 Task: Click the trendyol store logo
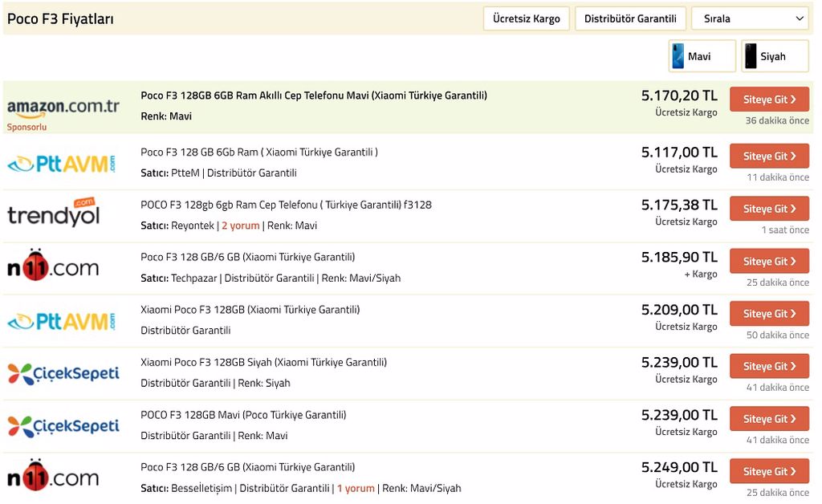(x=54, y=213)
